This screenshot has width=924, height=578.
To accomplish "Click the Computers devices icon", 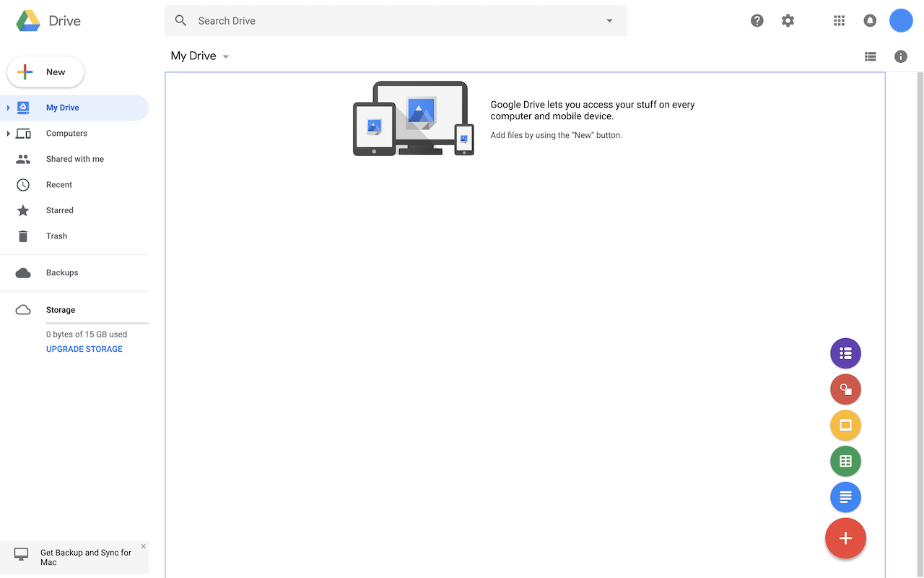I will (x=23, y=134).
